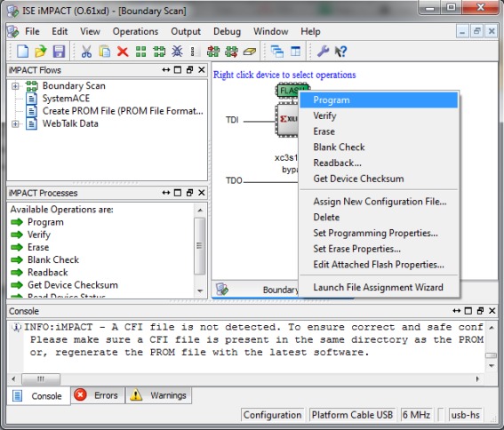Viewport: 504px width, 430px height.
Task: Click the New project toolbar icon
Action: [x=22, y=52]
